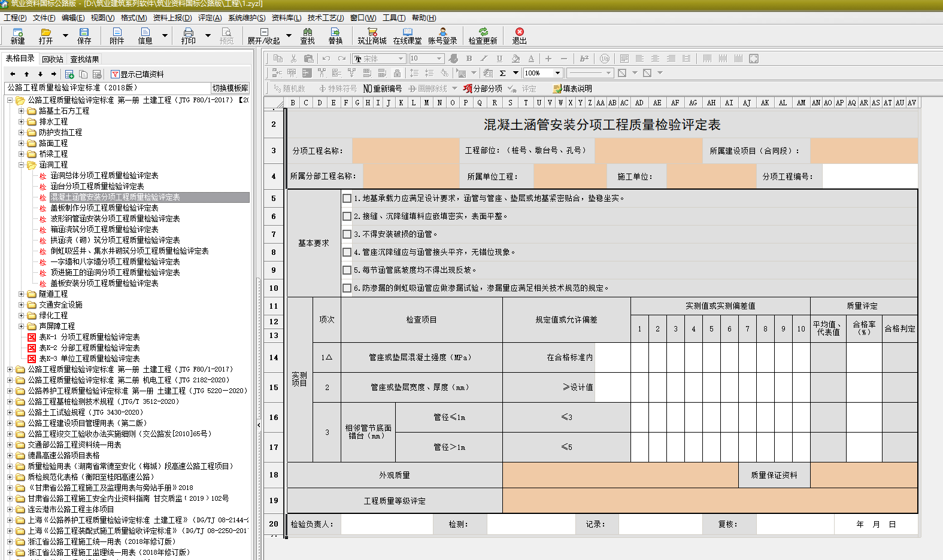Click the 切换模板库 button
The height and width of the screenshot is (560, 943).
[x=231, y=88]
